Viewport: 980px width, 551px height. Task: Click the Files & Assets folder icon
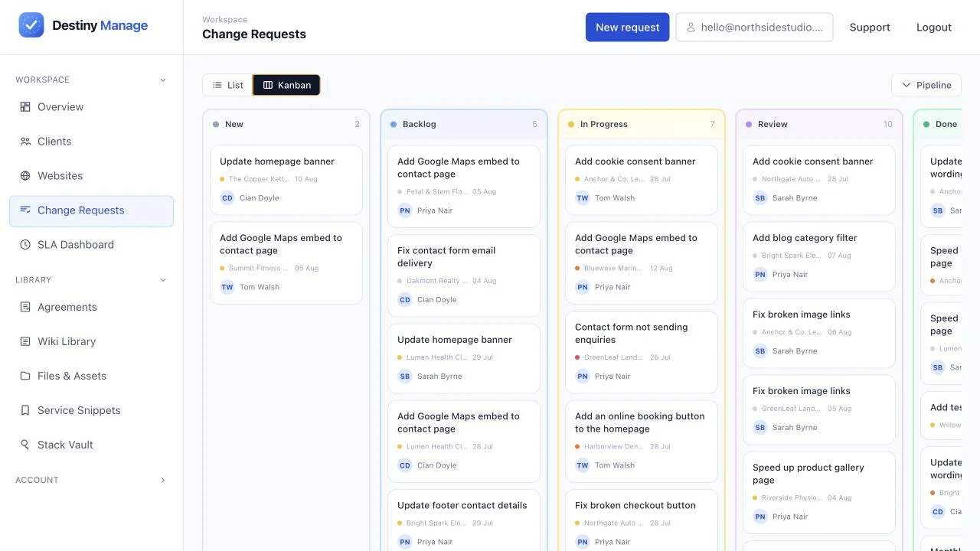pyautogui.click(x=25, y=376)
